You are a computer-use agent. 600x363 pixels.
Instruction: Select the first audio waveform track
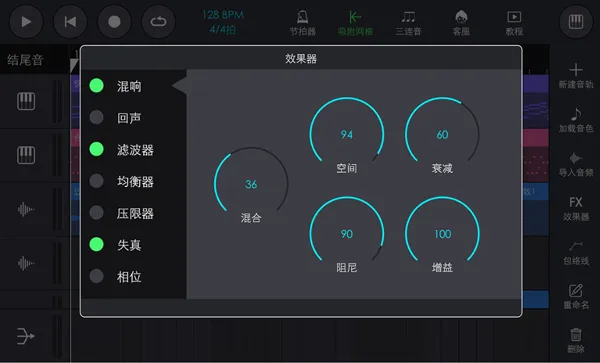26,209
